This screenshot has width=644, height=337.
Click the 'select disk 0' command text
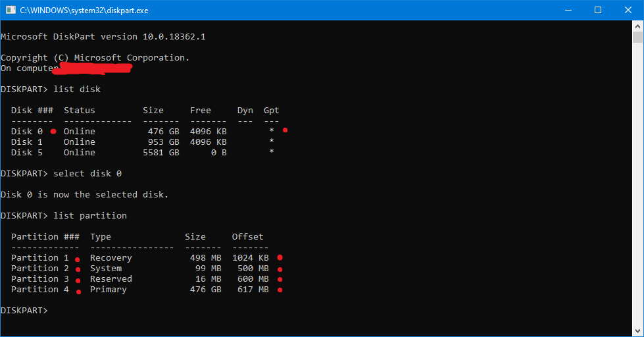click(87, 173)
